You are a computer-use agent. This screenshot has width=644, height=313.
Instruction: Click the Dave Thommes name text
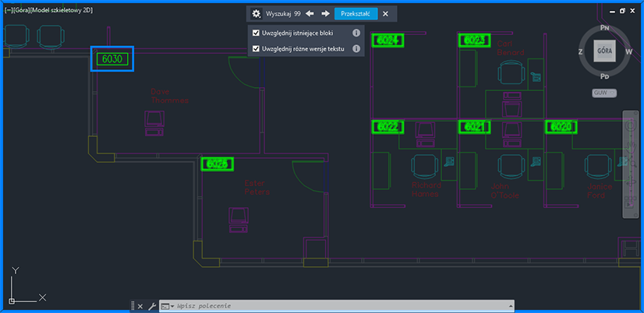point(170,96)
